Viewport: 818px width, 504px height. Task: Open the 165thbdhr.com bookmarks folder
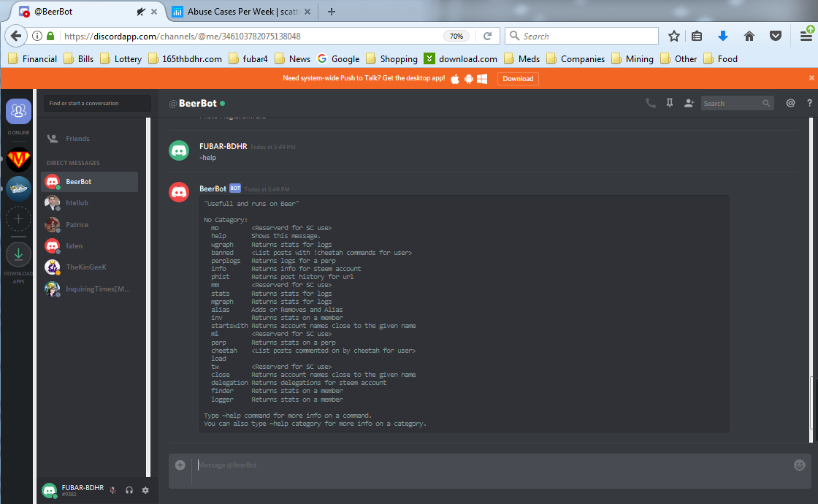coord(186,59)
